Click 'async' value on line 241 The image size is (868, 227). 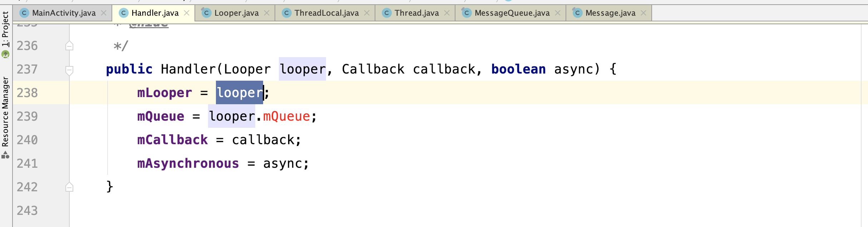coord(283,163)
